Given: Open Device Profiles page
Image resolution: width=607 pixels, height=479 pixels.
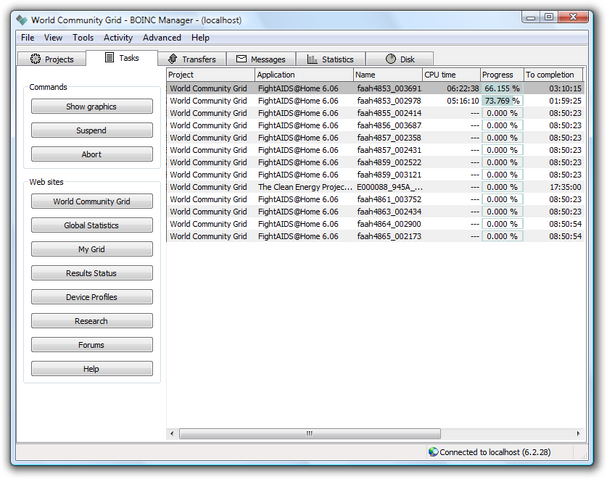Looking at the screenshot, I should pos(92,297).
